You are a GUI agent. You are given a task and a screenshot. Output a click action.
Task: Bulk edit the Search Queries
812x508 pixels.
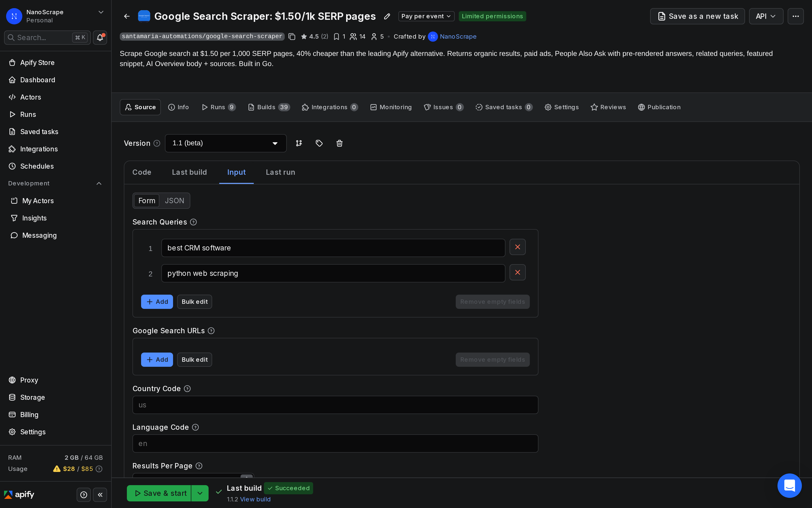point(195,302)
